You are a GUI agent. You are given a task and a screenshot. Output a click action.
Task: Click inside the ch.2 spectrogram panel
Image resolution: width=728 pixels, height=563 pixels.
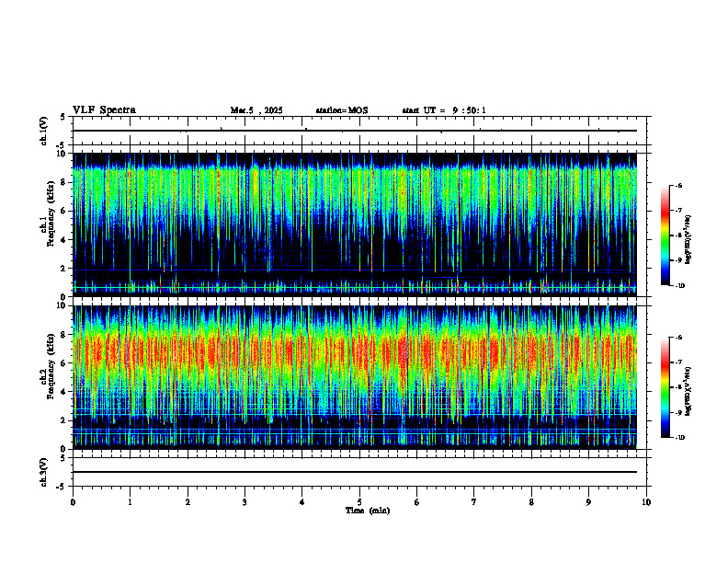coord(355,377)
